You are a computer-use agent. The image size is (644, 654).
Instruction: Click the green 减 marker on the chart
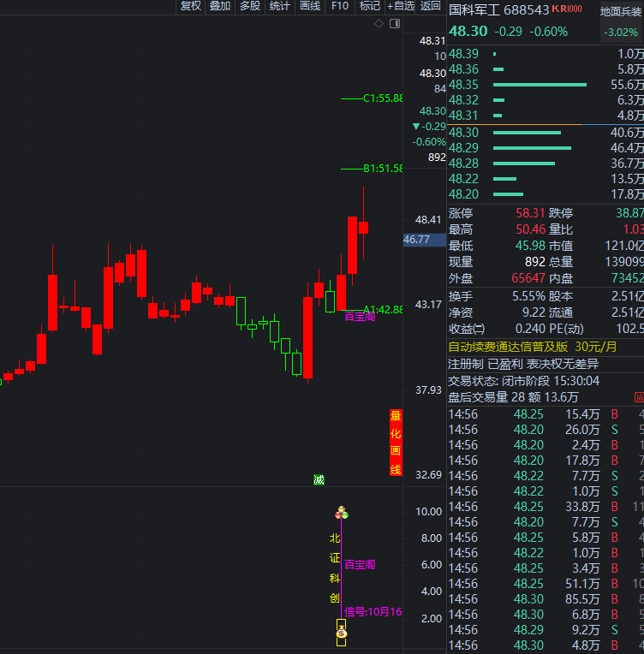[319, 479]
